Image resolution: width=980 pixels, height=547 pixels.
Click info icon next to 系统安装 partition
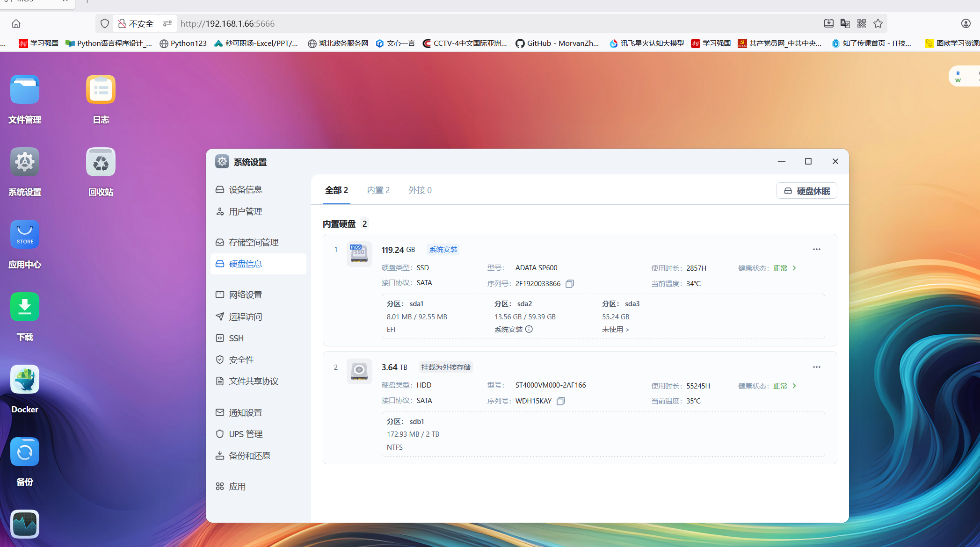(x=529, y=329)
